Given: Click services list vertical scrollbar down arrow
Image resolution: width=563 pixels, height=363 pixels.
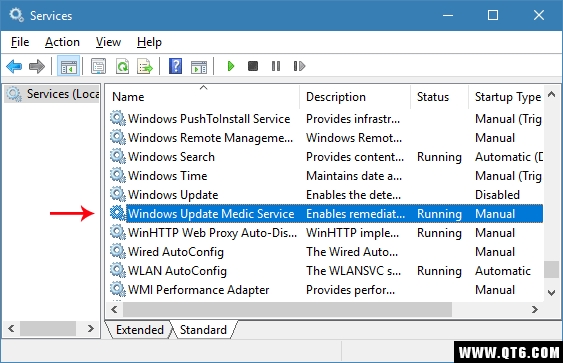Looking at the screenshot, I should pos(552,293).
